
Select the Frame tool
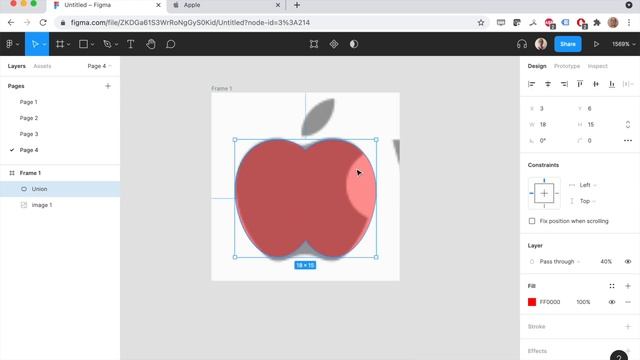[x=60, y=44]
